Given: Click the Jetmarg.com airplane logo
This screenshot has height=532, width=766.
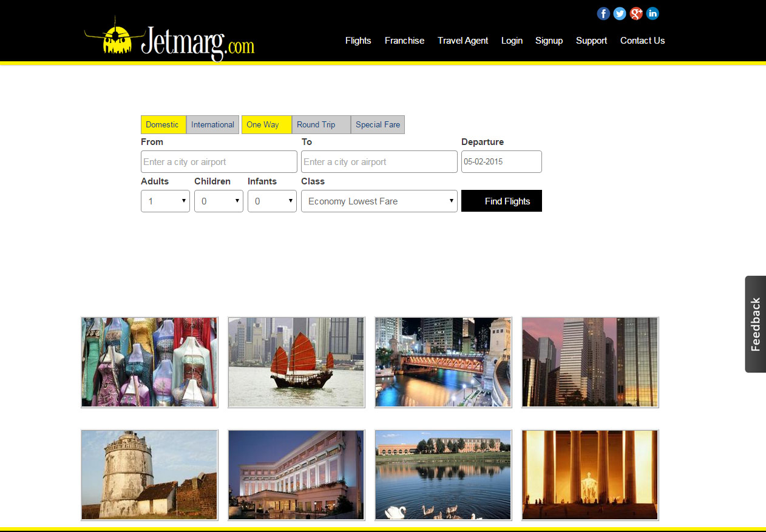Looking at the screenshot, I should [x=169, y=40].
